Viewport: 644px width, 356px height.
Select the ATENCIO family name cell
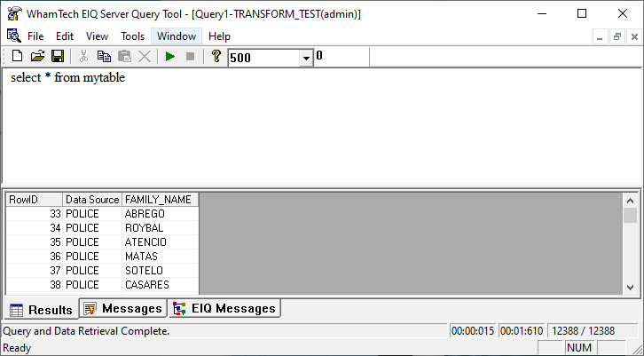coord(161,242)
